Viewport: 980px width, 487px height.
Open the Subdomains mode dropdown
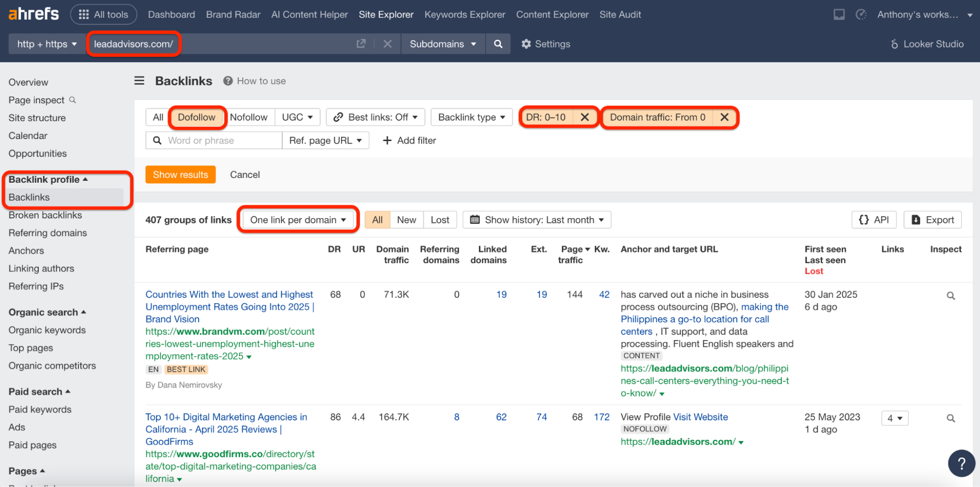(x=443, y=44)
